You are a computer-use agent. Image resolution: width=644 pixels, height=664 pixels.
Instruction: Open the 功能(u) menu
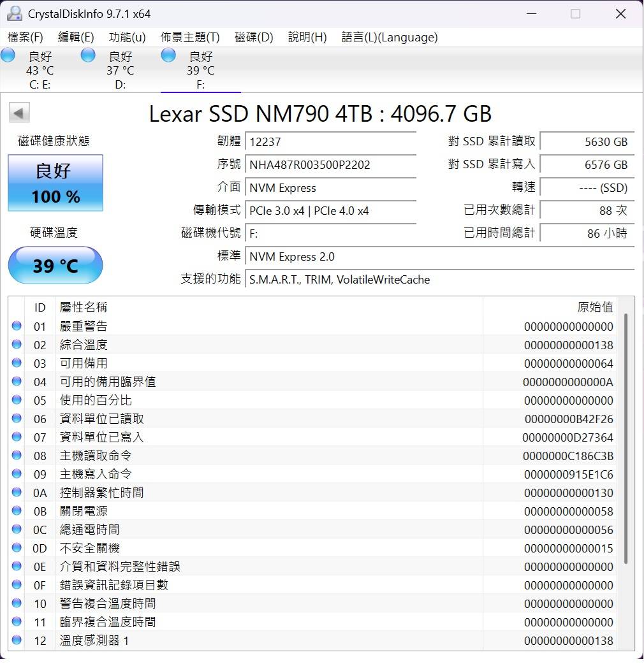127,38
